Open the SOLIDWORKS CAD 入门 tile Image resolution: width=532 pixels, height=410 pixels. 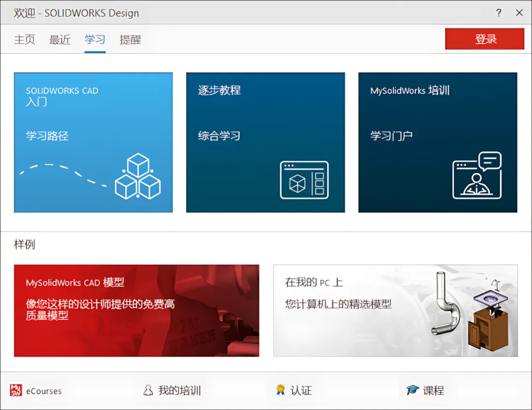pos(93,142)
